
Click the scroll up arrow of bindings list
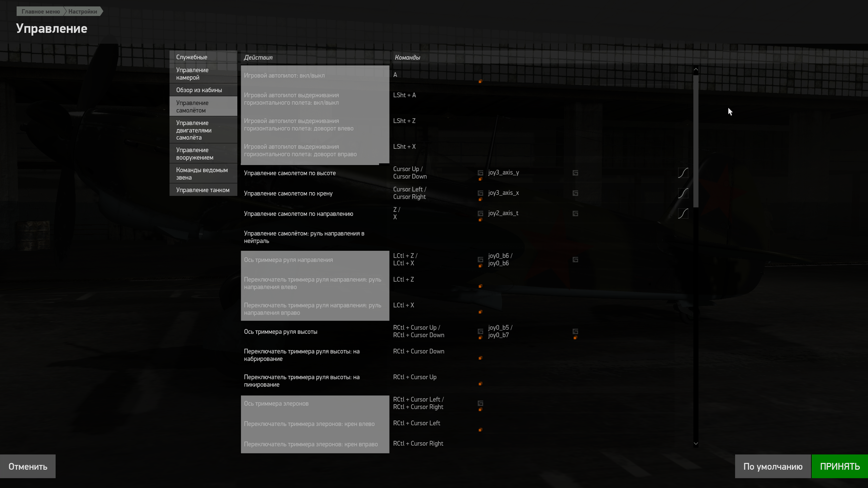pyautogui.click(x=696, y=69)
